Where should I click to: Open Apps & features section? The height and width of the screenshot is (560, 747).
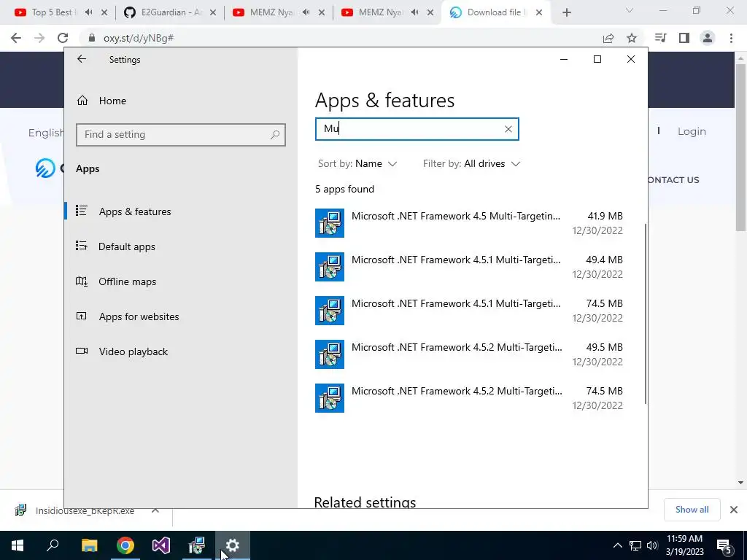point(181,211)
